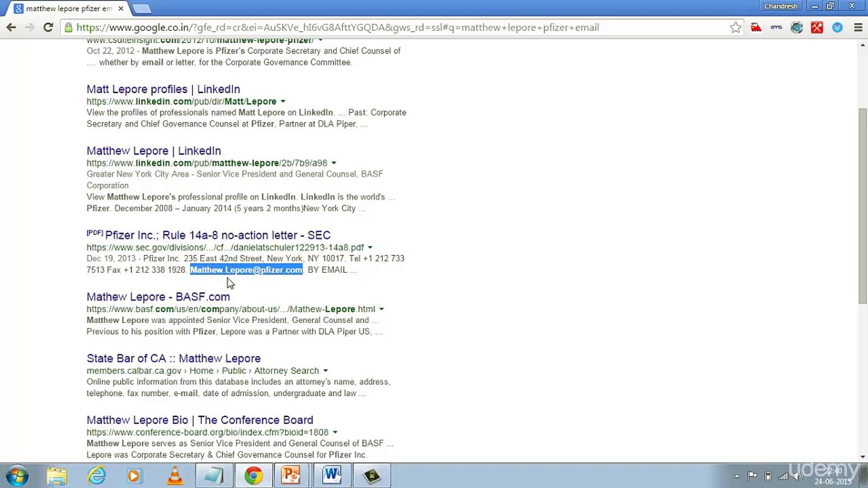Go back to the previous page

click(x=11, y=28)
